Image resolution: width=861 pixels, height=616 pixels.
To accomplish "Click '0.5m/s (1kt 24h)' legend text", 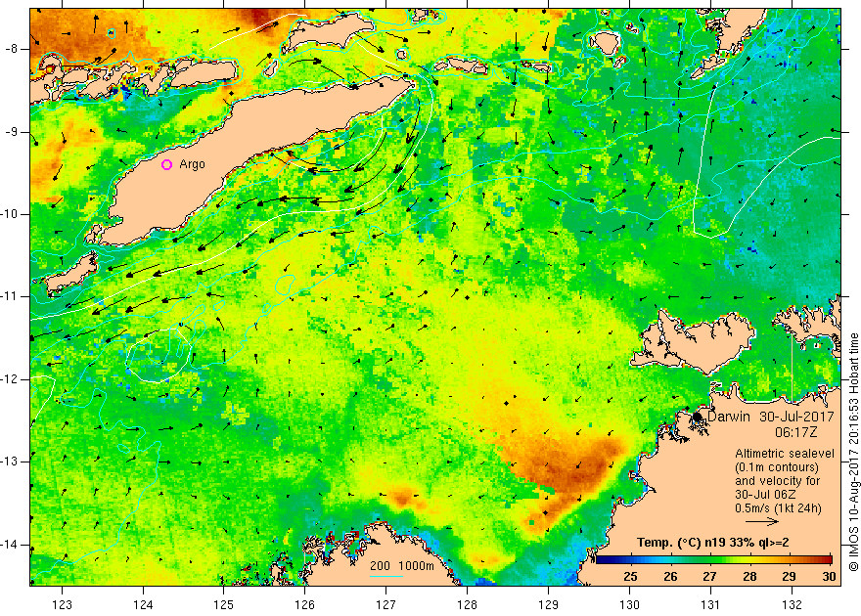I will coord(778,507).
